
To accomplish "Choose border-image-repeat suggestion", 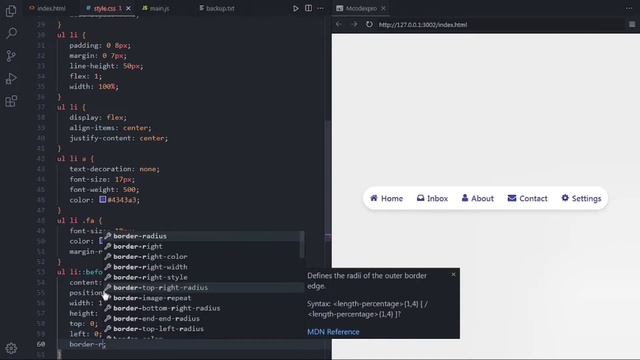I will (x=202, y=298).
